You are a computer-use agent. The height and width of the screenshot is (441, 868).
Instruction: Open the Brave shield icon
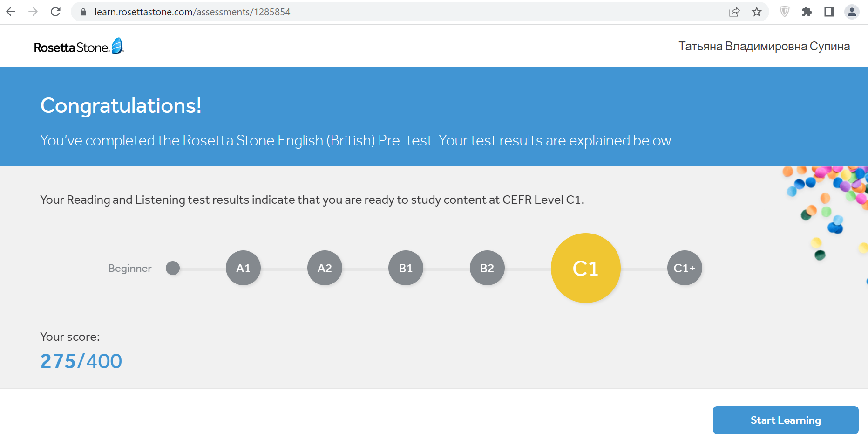[785, 12]
